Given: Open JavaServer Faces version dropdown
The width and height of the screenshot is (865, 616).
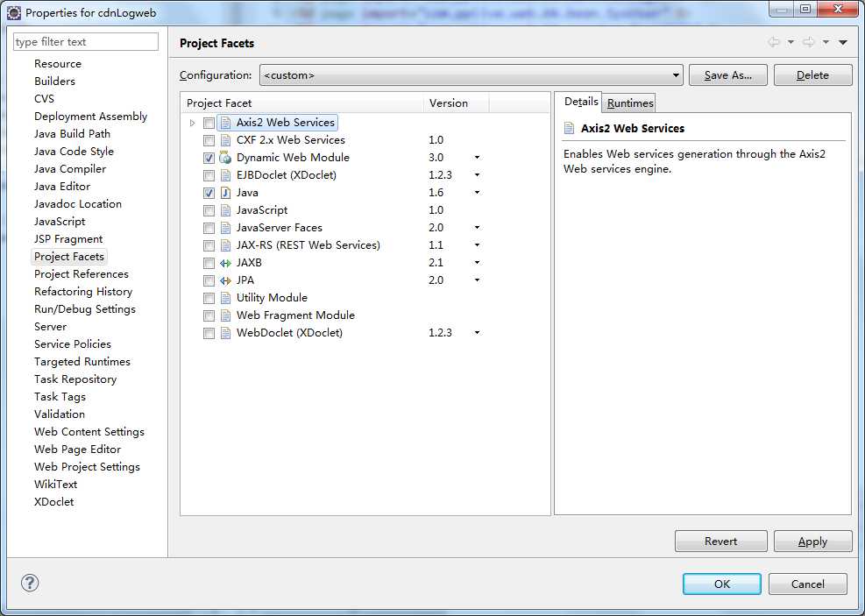Looking at the screenshot, I should click(x=477, y=228).
